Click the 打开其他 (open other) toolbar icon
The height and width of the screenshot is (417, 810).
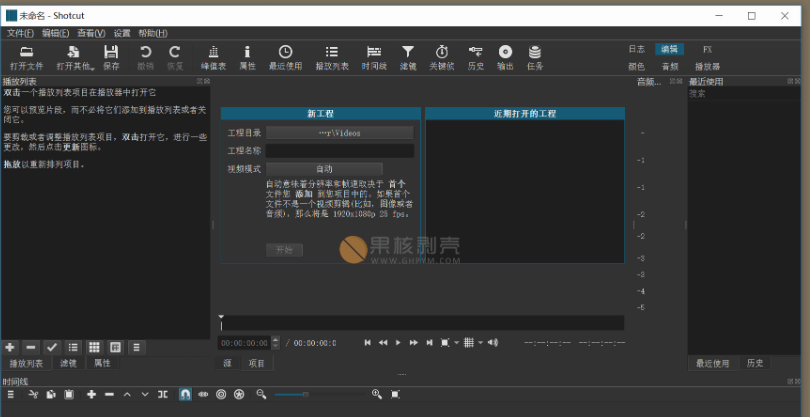75,57
